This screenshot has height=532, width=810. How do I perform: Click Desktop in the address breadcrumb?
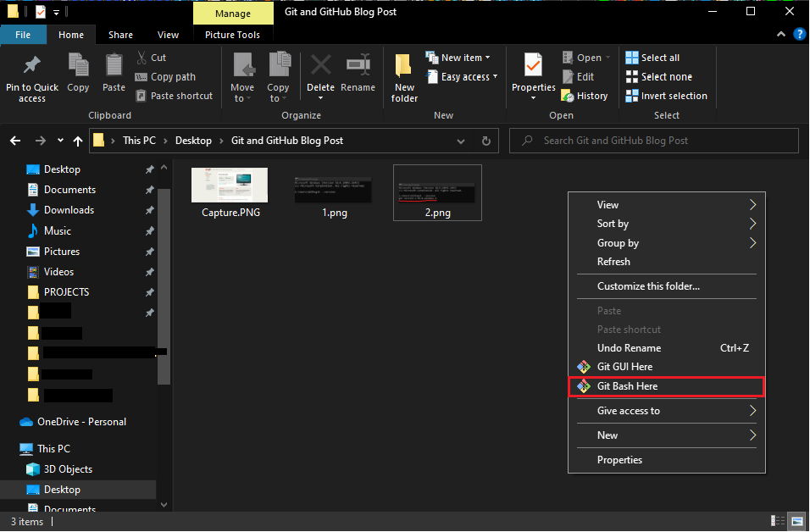[x=193, y=141]
